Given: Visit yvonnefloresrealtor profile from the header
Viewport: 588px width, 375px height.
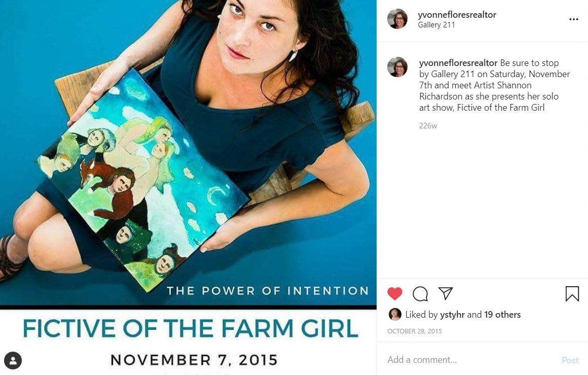Looking at the screenshot, I should pyautogui.click(x=457, y=15).
